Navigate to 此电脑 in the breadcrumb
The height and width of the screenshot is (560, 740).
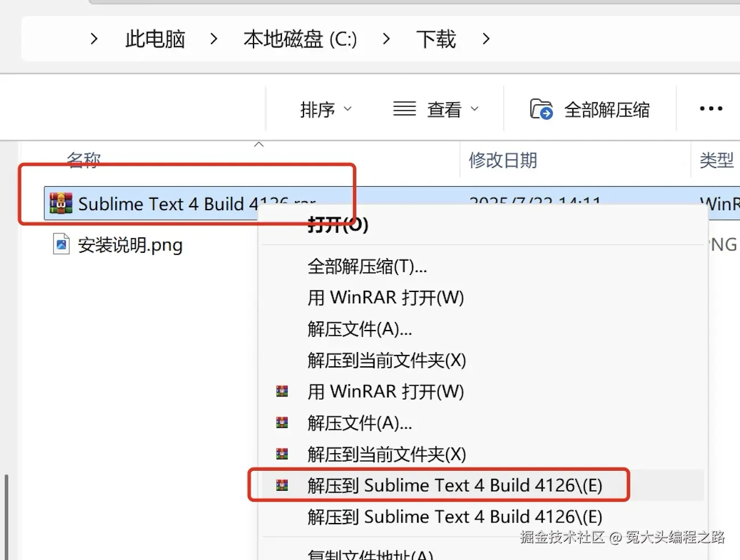click(153, 39)
